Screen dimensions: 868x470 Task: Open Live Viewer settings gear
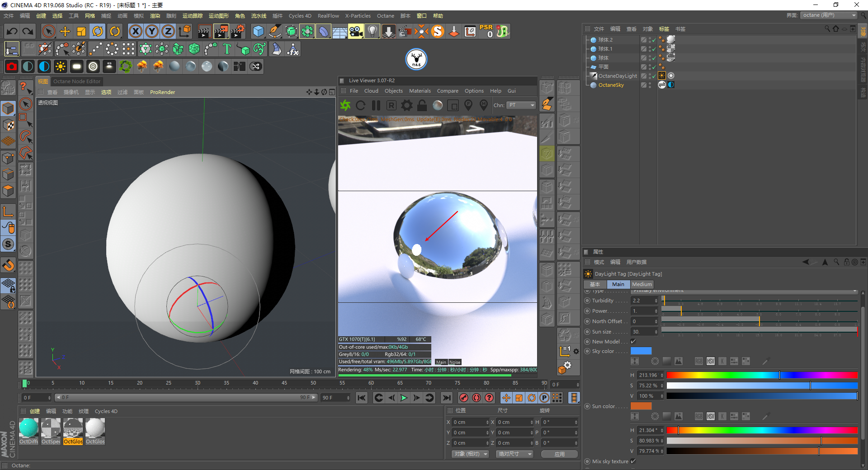[407, 105]
